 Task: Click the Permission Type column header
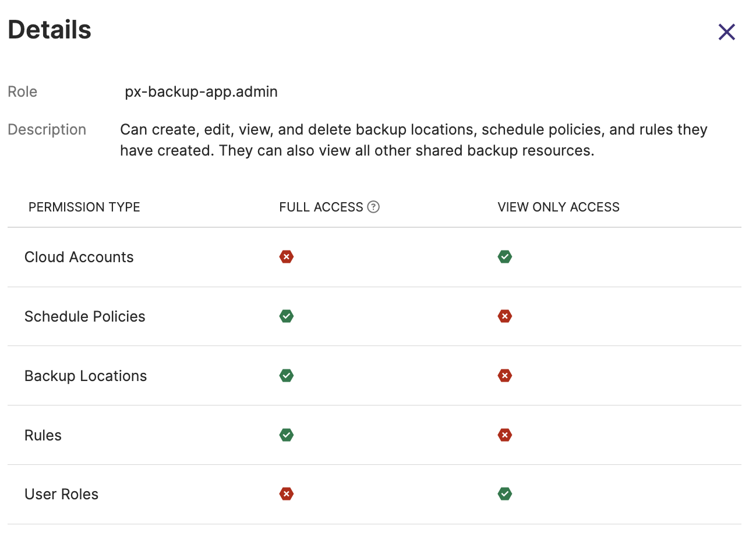tap(84, 207)
